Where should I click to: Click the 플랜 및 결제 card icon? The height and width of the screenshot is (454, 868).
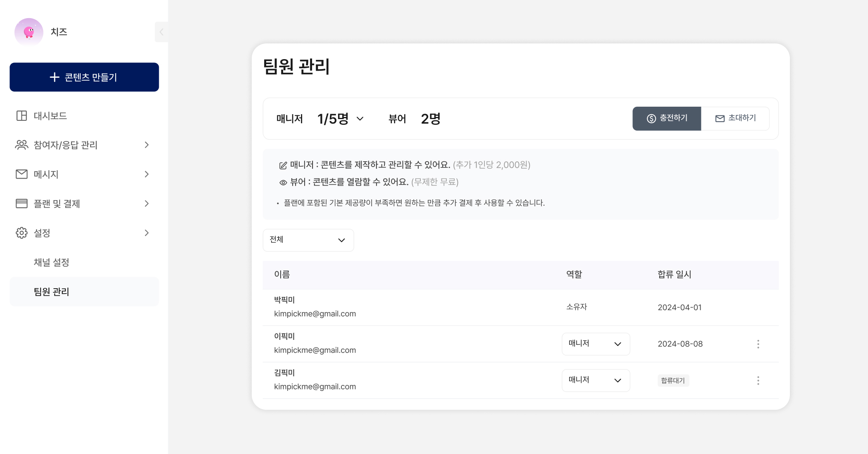click(x=21, y=203)
